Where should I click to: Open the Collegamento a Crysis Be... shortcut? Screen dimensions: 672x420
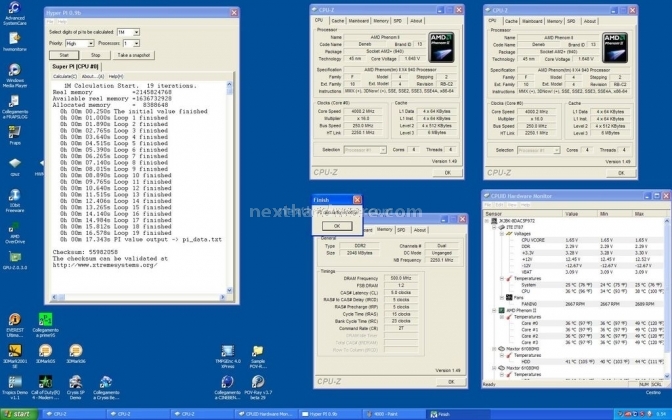coord(106,387)
